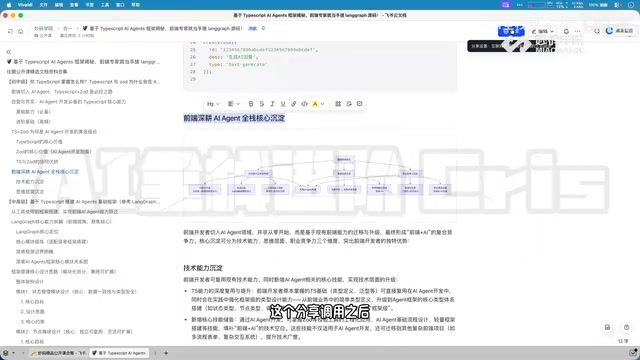This screenshot has width=640, height=360.
Task: Jump to outline item 'LangGraph核心定位'
Action: 37,232
